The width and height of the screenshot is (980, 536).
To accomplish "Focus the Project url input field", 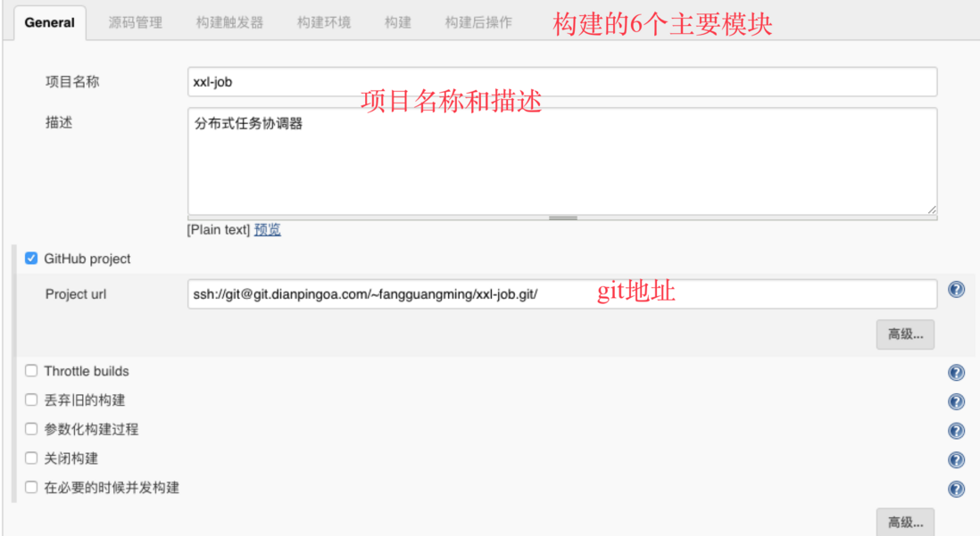I will [x=562, y=293].
